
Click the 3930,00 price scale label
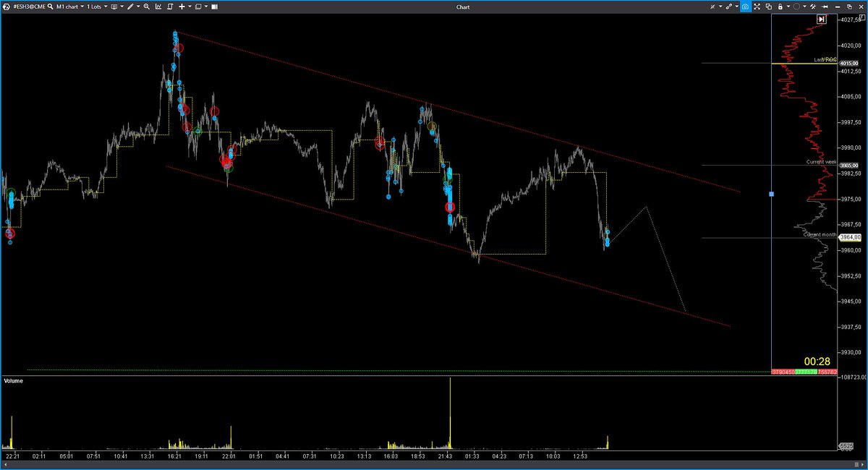pos(851,352)
